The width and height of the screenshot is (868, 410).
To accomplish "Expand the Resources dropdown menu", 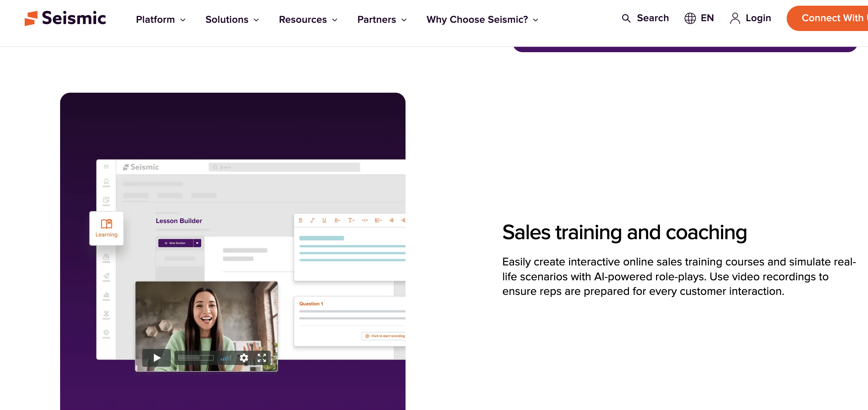I will click(x=308, y=20).
